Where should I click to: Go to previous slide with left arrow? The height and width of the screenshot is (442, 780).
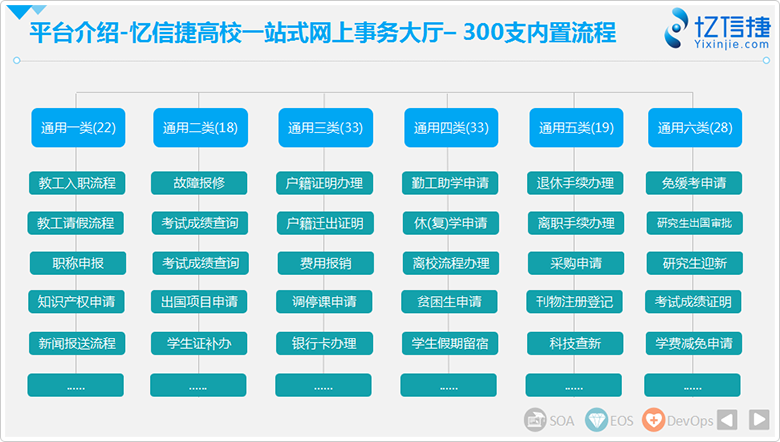pyautogui.click(x=727, y=420)
